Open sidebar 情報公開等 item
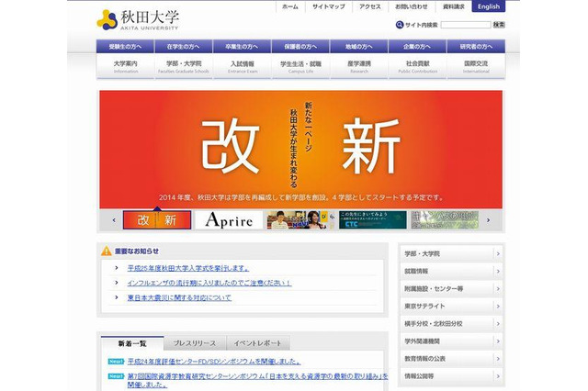This screenshot has width=588, height=391. [451, 376]
